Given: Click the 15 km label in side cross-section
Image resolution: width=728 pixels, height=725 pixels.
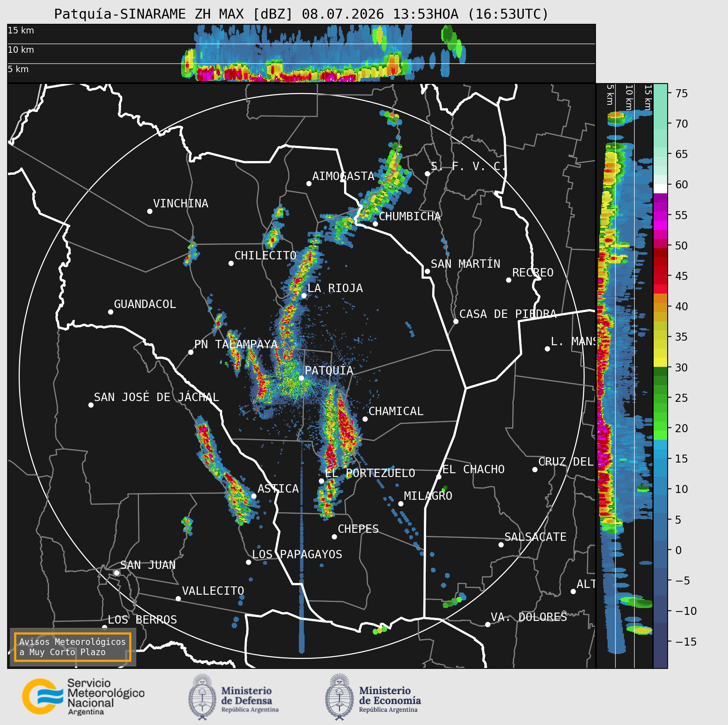Looking at the screenshot, I should point(647,97).
